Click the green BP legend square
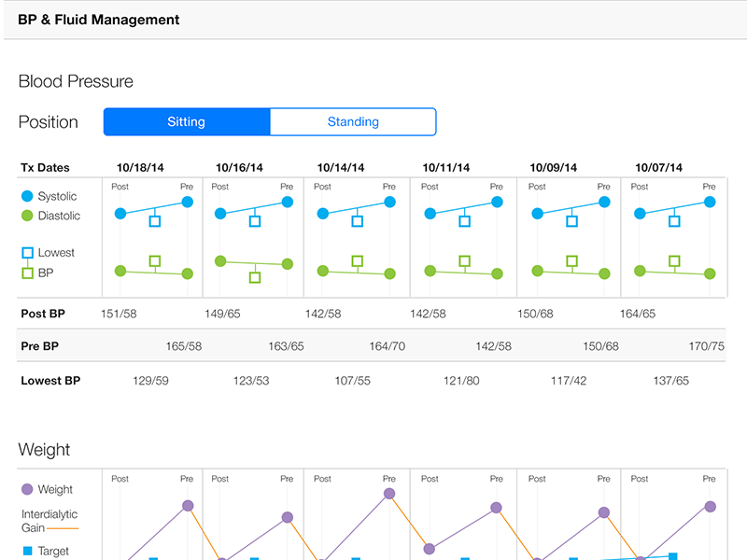 27,273
